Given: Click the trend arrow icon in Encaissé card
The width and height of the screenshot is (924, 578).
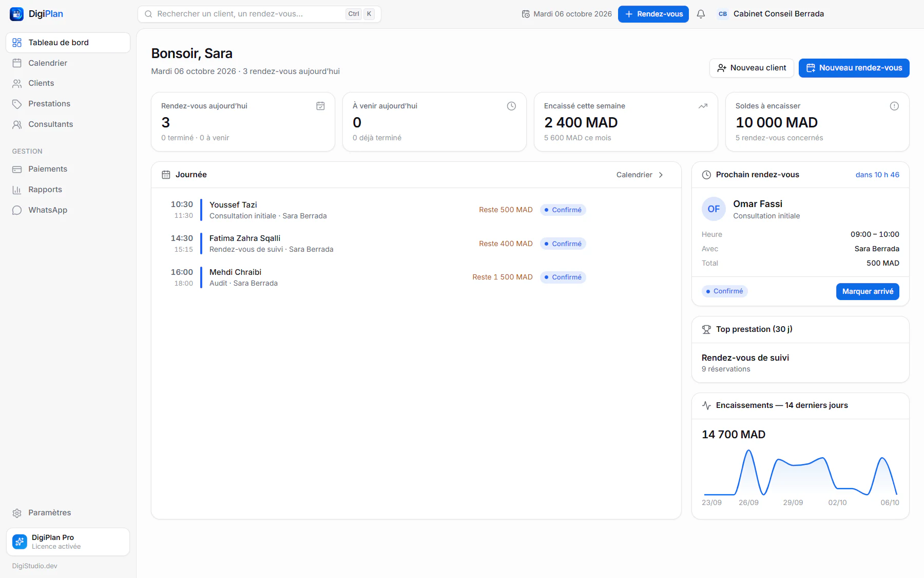Looking at the screenshot, I should (x=703, y=106).
